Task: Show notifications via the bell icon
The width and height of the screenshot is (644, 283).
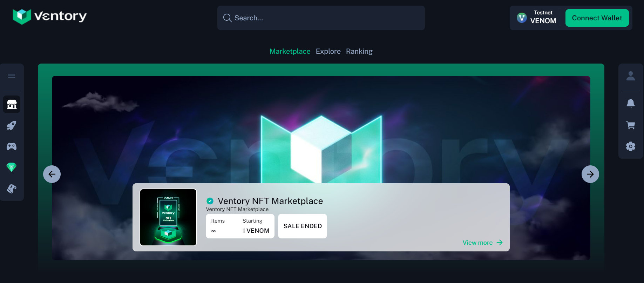Action: (x=631, y=103)
